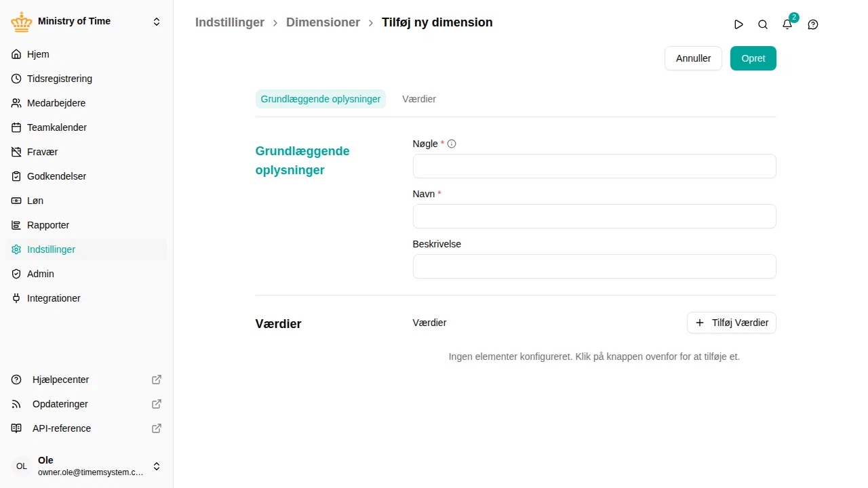868x488 pixels.
Task: Switch to the Værdier tab
Action: coord(419,99)
